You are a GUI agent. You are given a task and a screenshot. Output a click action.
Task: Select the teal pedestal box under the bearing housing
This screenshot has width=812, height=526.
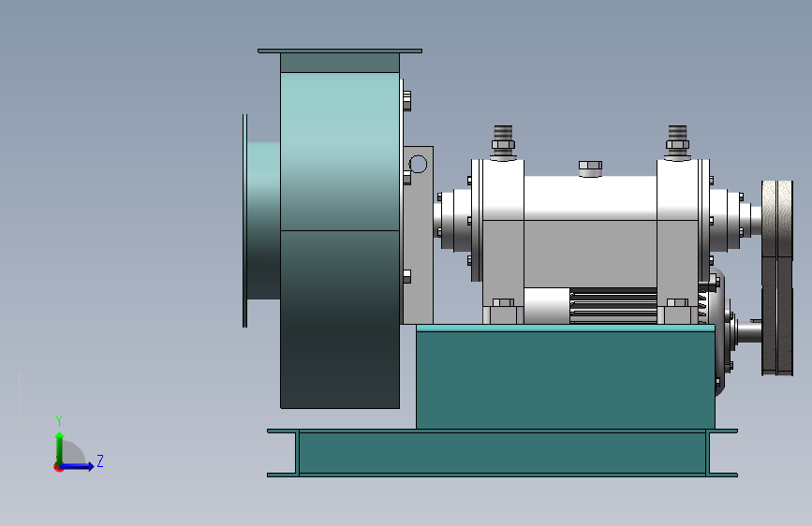(566, 377)
